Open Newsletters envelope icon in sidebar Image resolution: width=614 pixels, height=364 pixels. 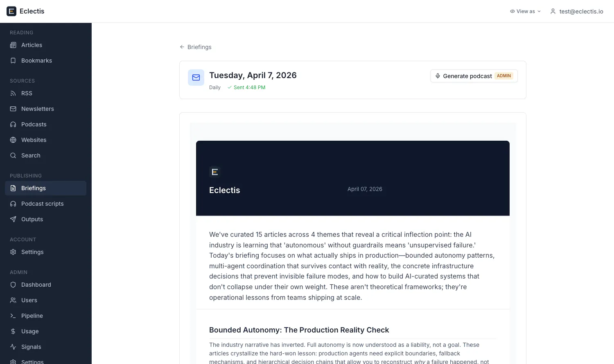tap(13, 109)
